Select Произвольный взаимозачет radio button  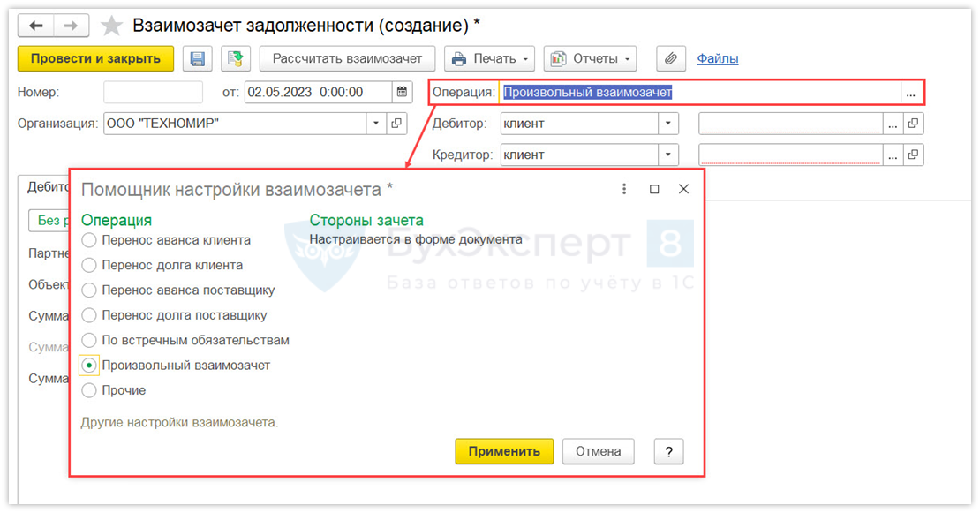coord(89,366)
